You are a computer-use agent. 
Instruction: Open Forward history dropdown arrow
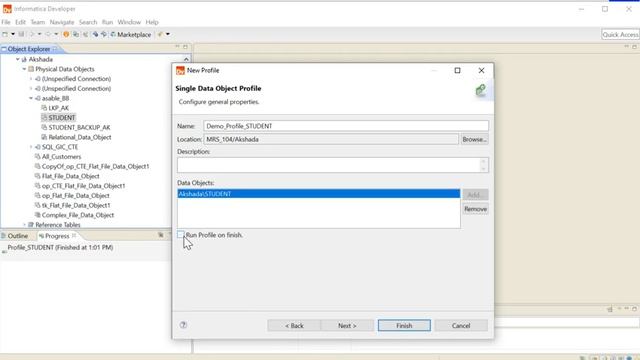point(56,34)
